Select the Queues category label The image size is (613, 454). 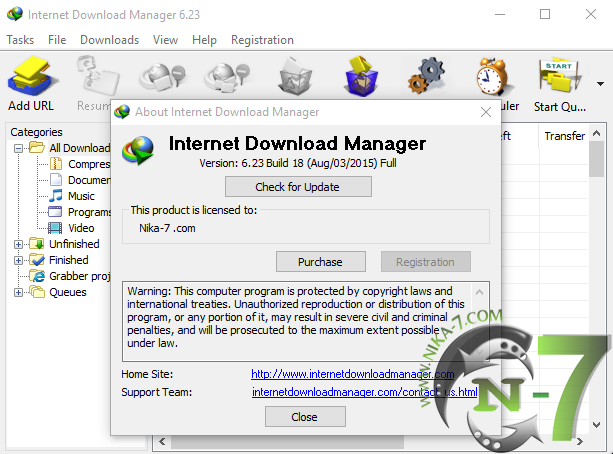coord(68,292)
